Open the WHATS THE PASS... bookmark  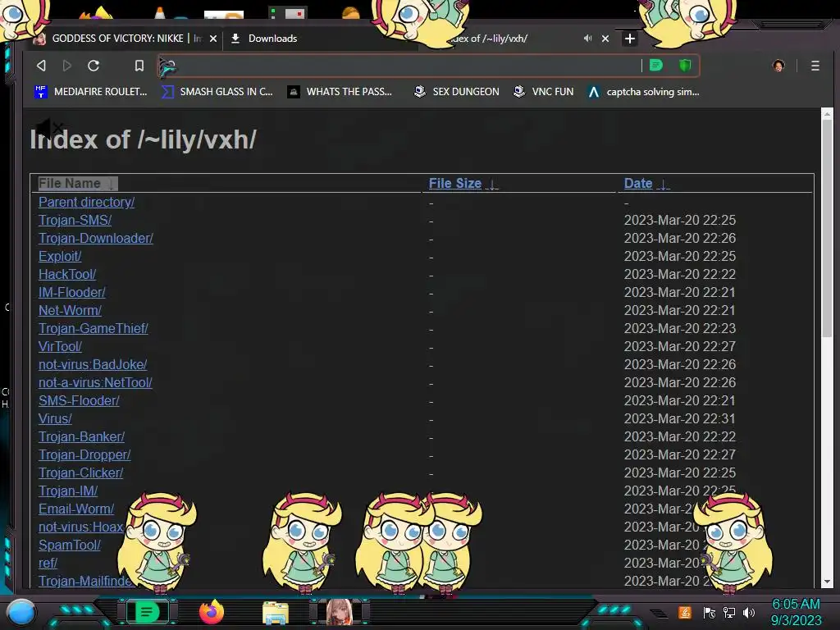coord(340,92)
